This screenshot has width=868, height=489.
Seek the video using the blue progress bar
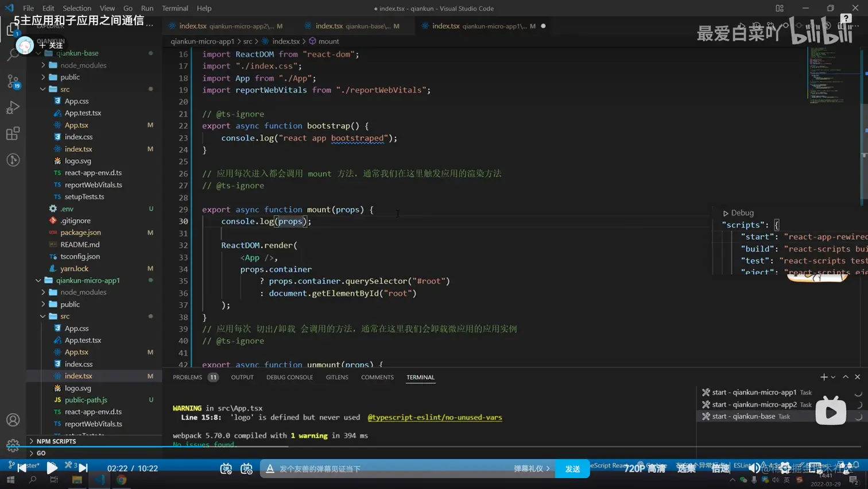point(434,446)
